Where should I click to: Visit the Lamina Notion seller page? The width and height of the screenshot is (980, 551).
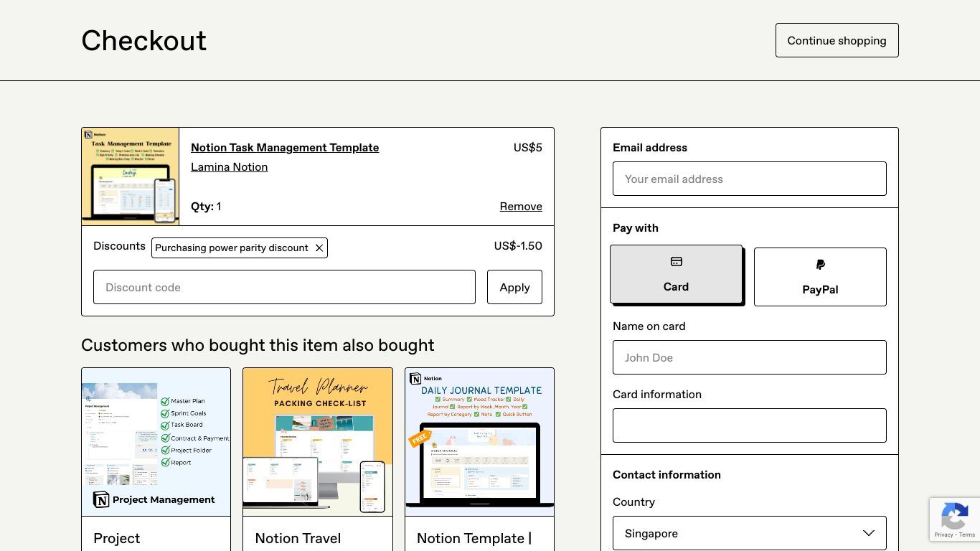click(x=229, y=167)
